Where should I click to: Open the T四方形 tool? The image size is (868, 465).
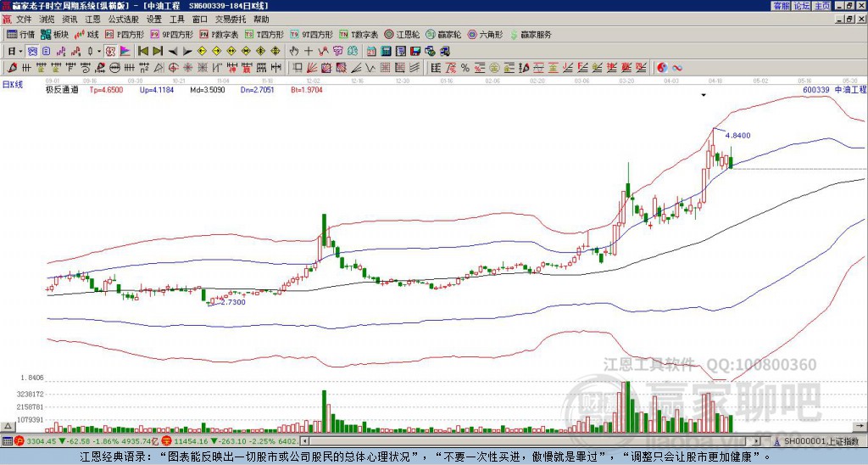(264, 34)
